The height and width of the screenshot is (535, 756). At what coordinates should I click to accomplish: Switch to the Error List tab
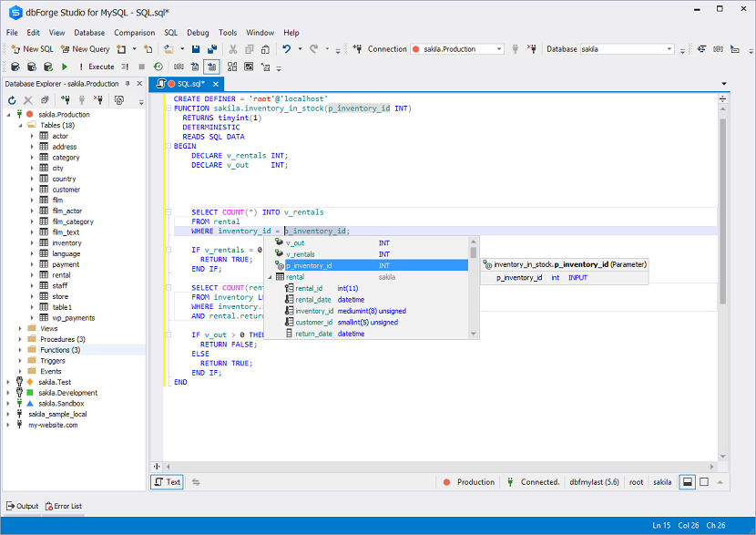[63, 506]
